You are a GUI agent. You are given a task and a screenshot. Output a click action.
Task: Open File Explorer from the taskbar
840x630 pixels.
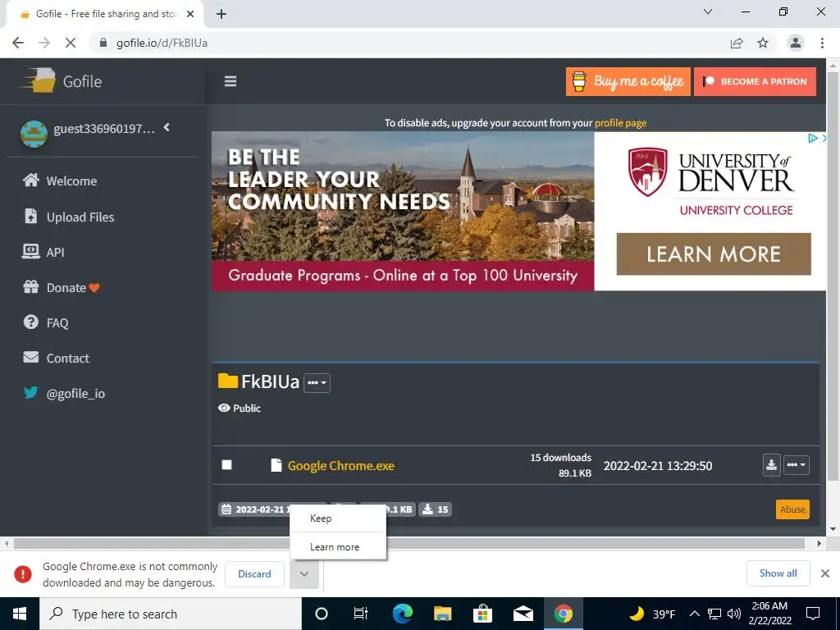point(442,614)
